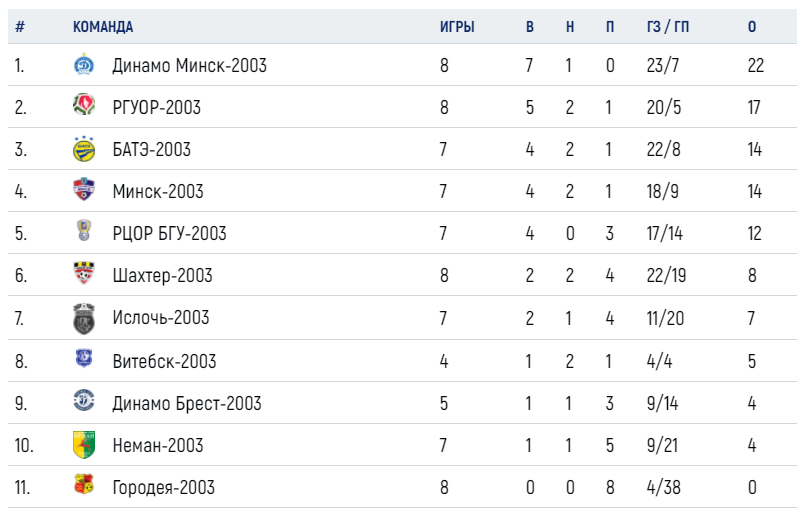Select the Шахтер-2003 team name
The width and height of the screenshot is (807, 515).
[x=162, y=276]
